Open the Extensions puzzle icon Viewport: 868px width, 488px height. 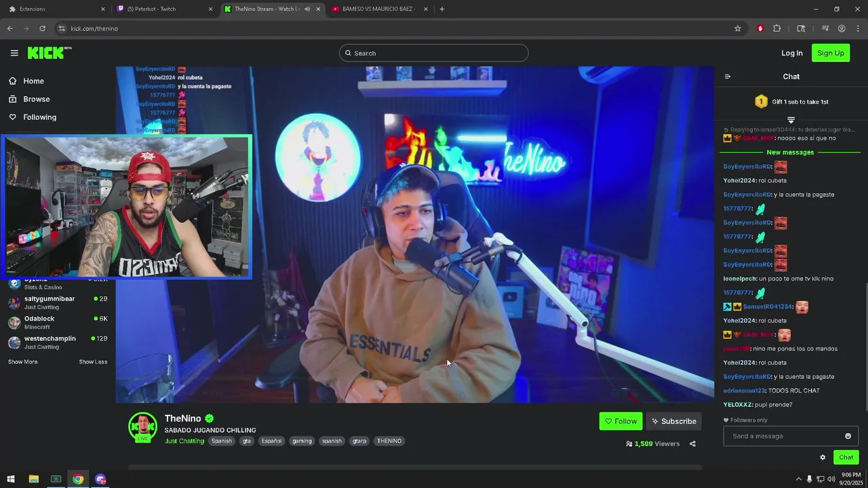[x=777, y=28]
